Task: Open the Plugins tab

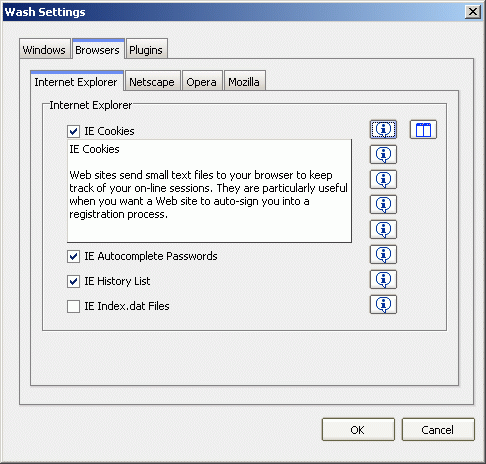Action: click(146, 50)
